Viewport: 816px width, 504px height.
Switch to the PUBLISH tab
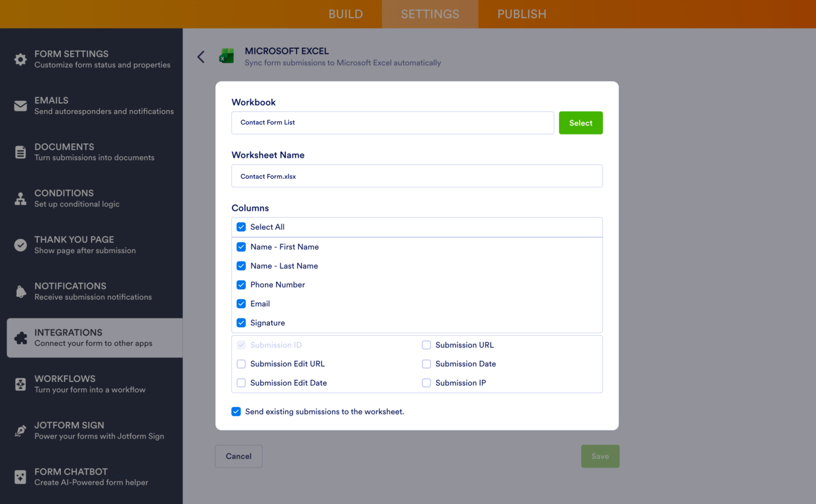click(521, 14)
